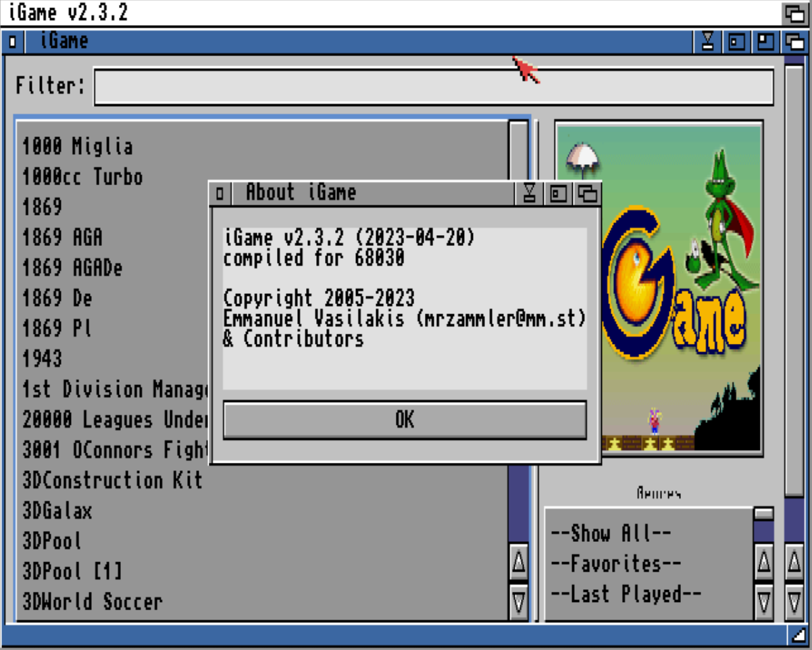The image size is (812, 650).
Task: Click the iGame window iconify gadget
Action: pos(707,42)
